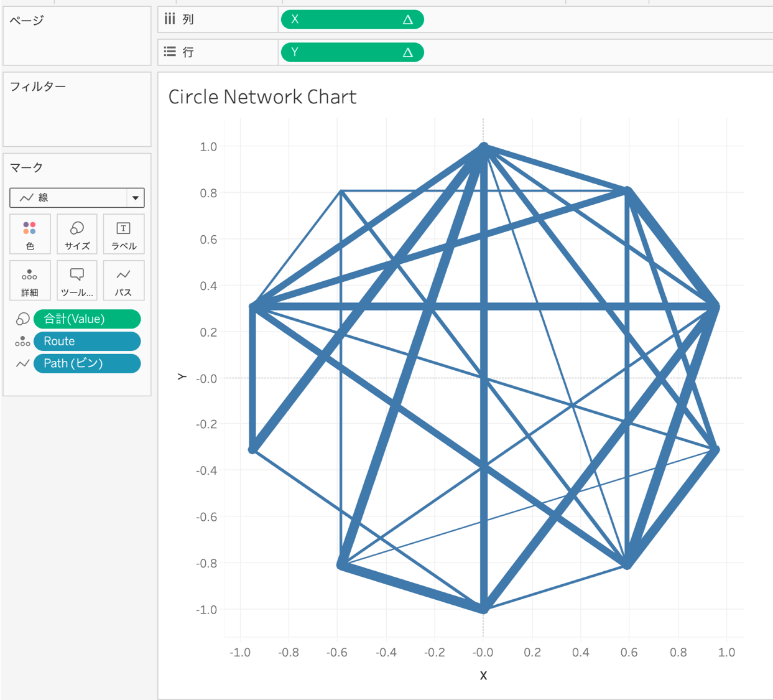This screenshot has height=700, width=773.
Task: Click the detail icon beside Route pill
Action: 22,341
